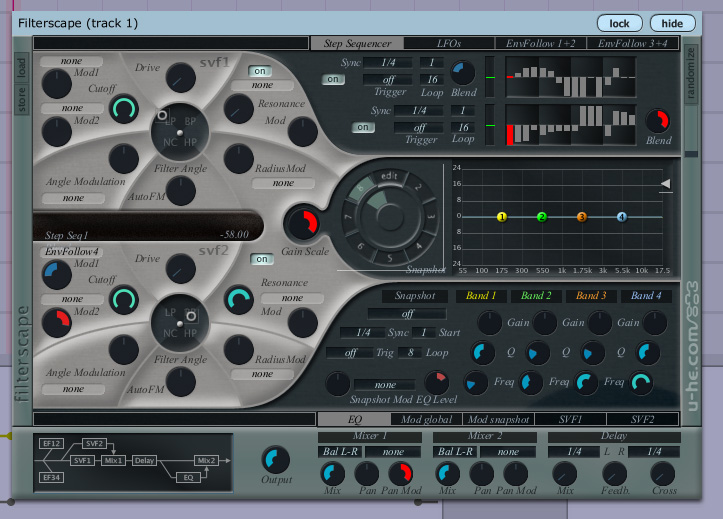
Task: Open Mixer 2 Bal L-R selector
Action: pyautogui.click(x=455, y=452)
